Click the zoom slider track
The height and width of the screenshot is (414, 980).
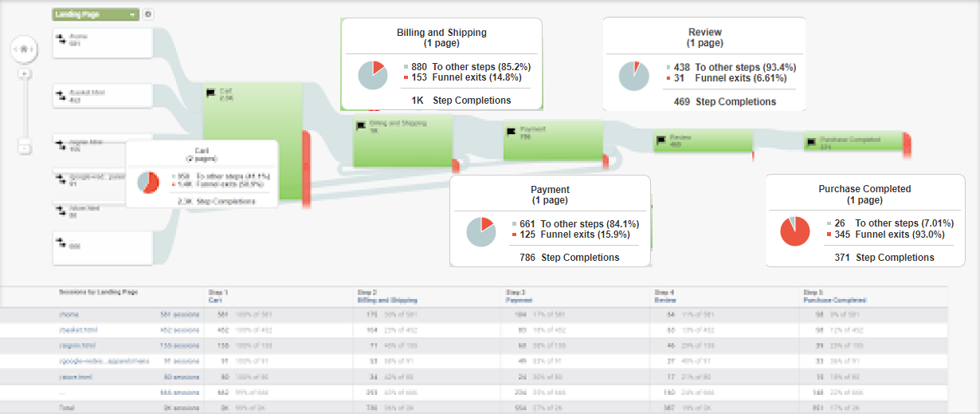(x=25, y=110)
